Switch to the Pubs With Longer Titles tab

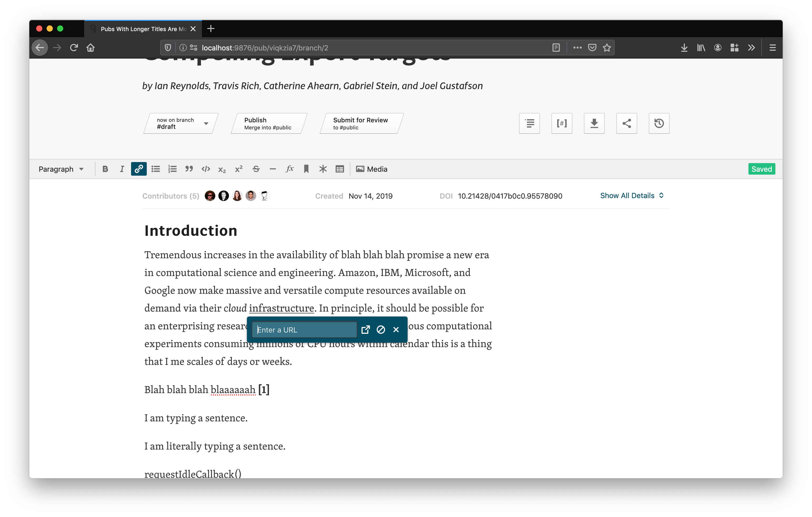coord(142,29)
